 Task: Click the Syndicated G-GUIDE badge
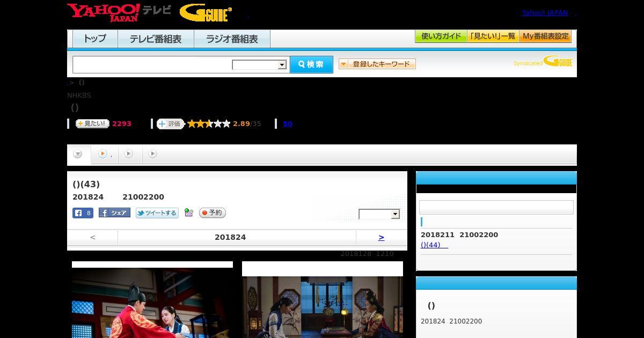point(543,62)
